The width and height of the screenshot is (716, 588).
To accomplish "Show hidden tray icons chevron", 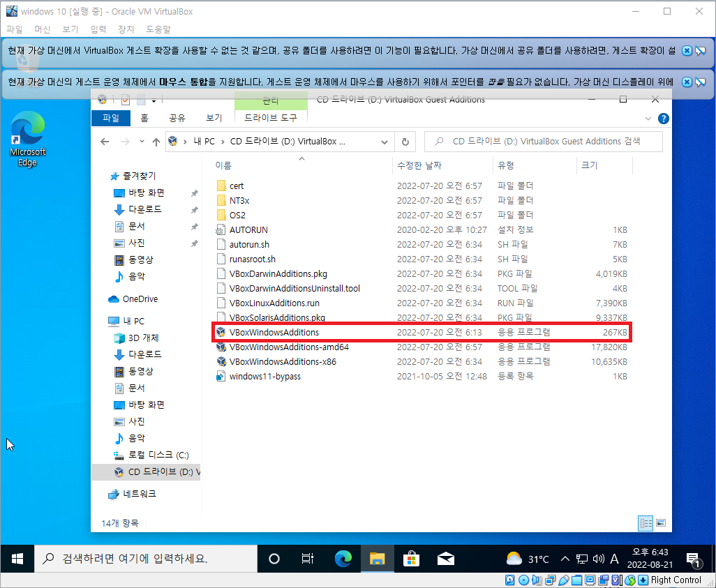I will click(x=565, y=559).
